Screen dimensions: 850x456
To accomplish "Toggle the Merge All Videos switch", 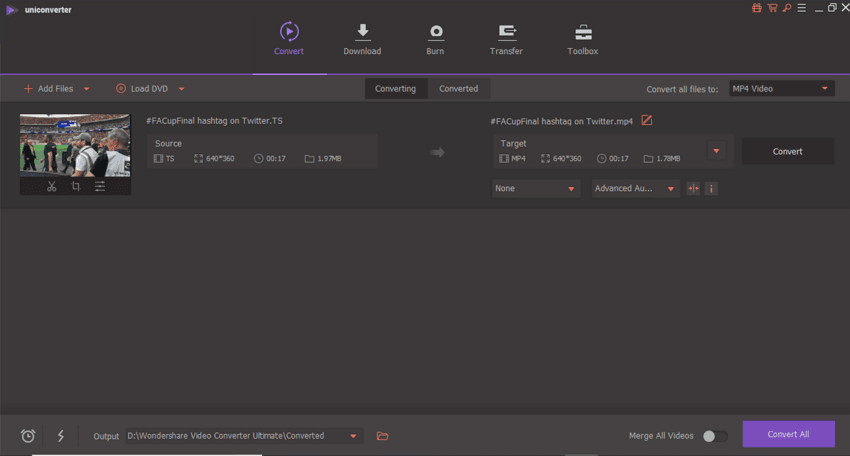I will pyautogui.click(x=714, y=436).
